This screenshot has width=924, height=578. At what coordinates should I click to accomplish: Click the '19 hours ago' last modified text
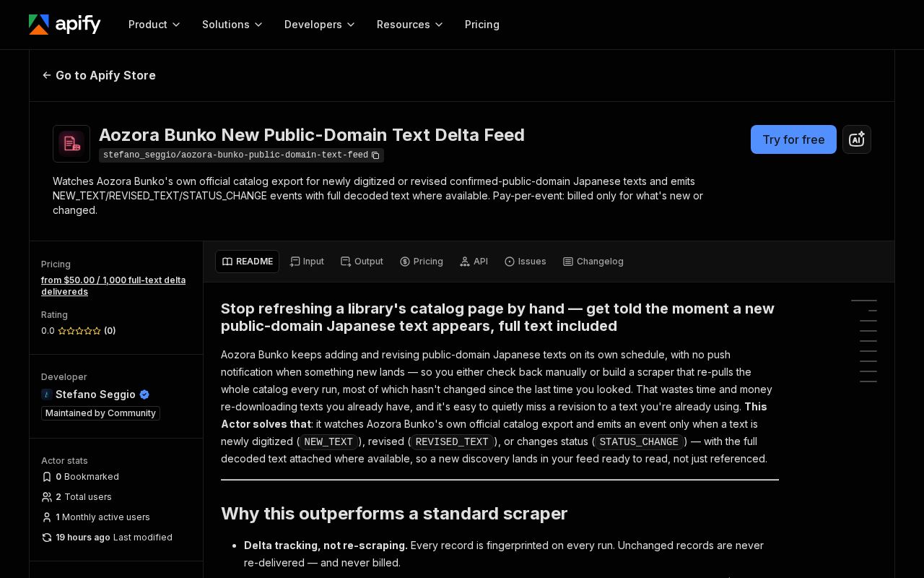pos(83,538)
